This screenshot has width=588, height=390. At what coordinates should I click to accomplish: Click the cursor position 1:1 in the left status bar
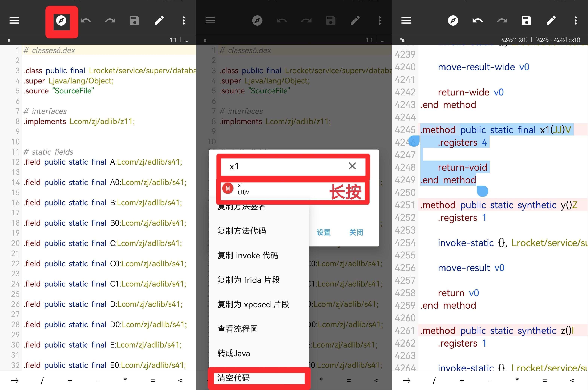point(173,40)
